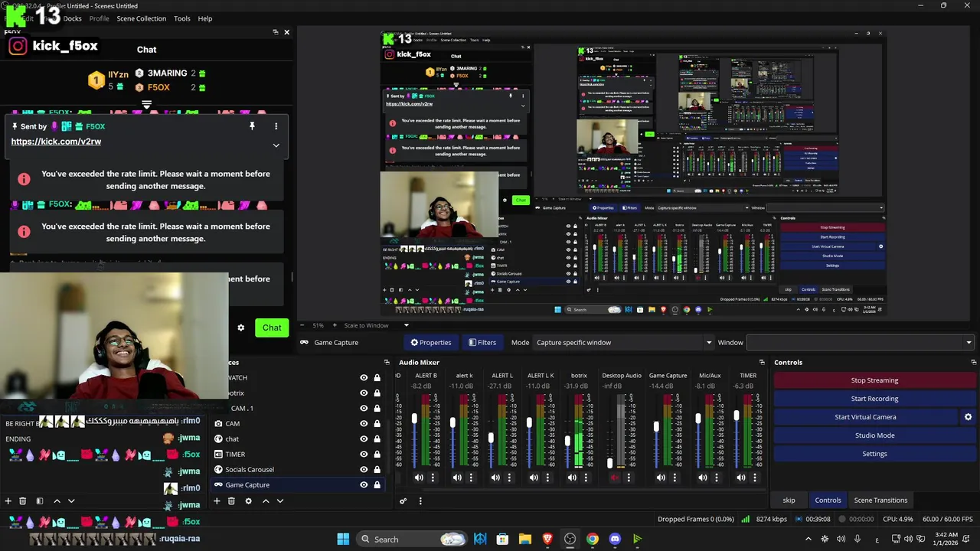
Task: Switch to the Scene Transitions tab
Action: pos(880,500)
